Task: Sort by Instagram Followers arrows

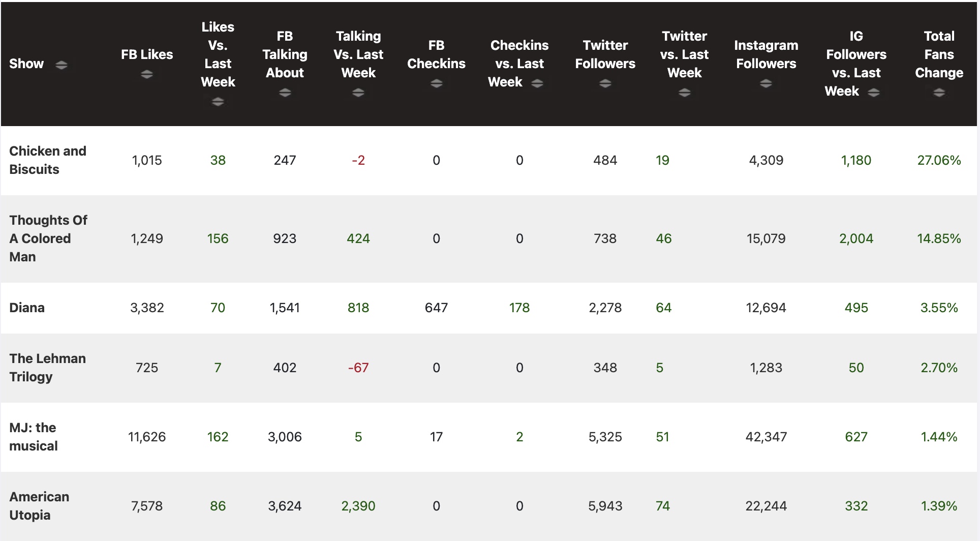Action: click(766, 83)
